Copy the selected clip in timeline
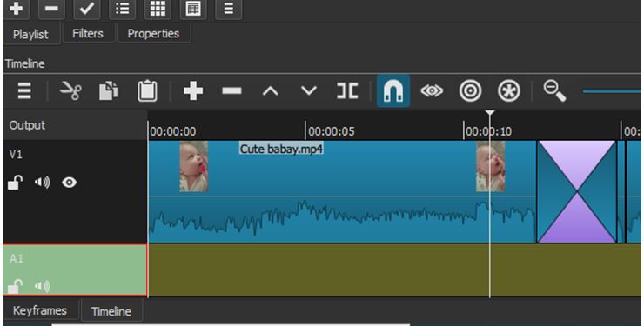Viewport: 644px width, 326px height. tap(109, 90)
